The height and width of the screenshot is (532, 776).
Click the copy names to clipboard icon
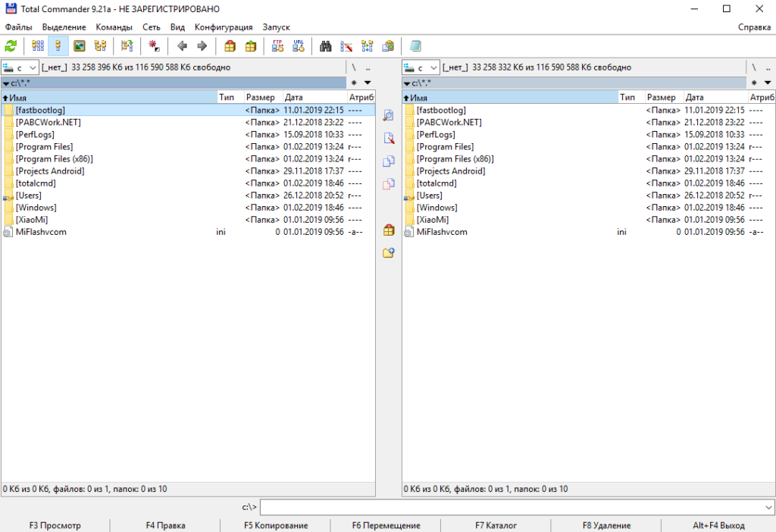(x=388, y=46)
